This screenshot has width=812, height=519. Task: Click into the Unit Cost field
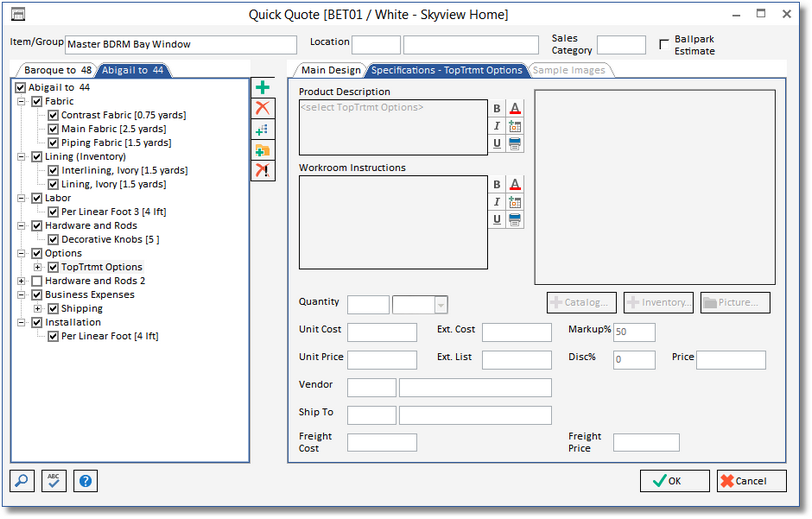(382, 333)
